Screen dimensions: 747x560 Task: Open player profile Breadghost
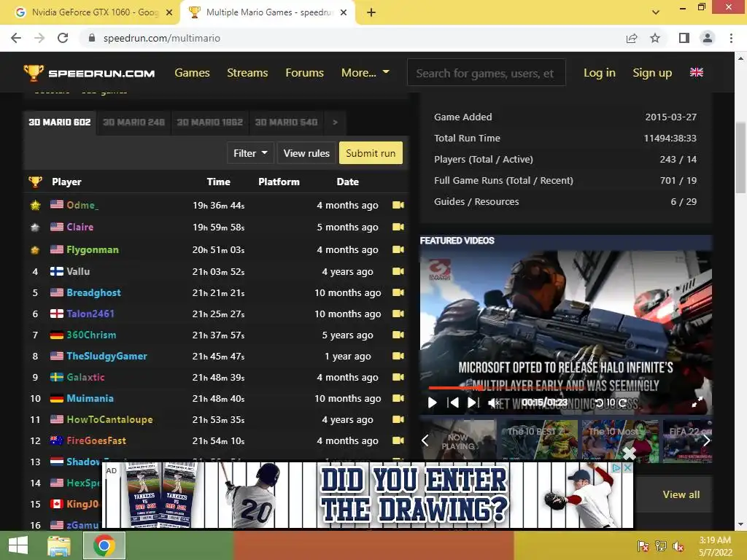point(94,292)
